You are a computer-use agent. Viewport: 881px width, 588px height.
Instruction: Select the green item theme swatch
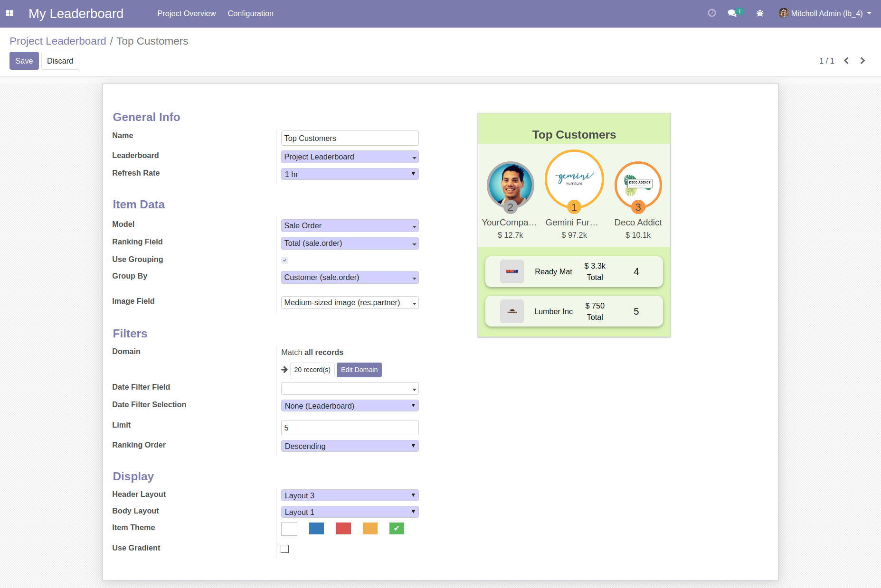click(x=397, y=529)
